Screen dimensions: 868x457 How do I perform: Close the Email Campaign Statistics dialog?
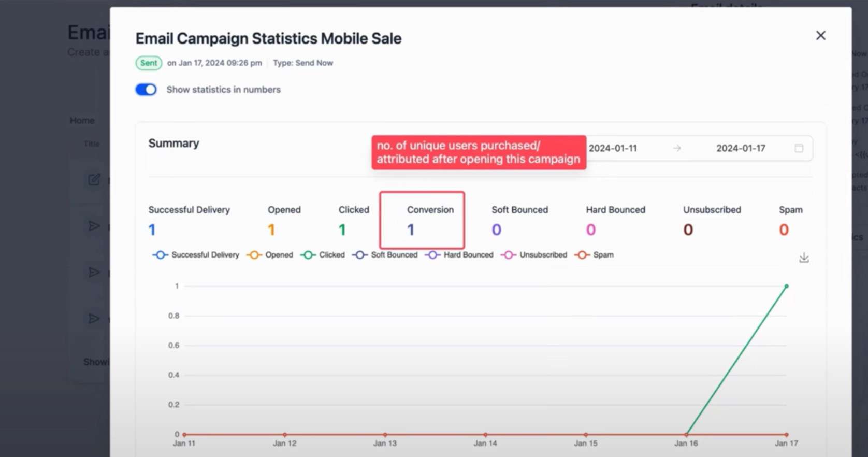click(x=820, y=36)
